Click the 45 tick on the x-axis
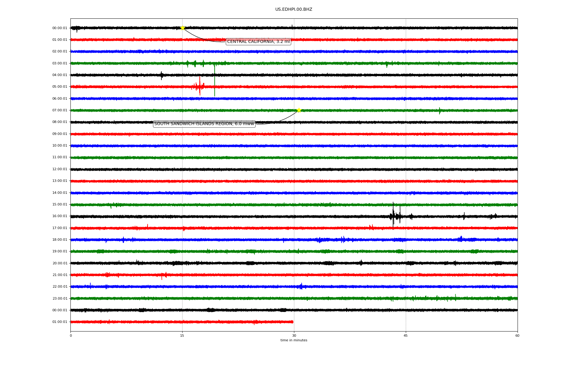Screen dimensions: 588x368 pyautogui.click(x=405, y=335)
